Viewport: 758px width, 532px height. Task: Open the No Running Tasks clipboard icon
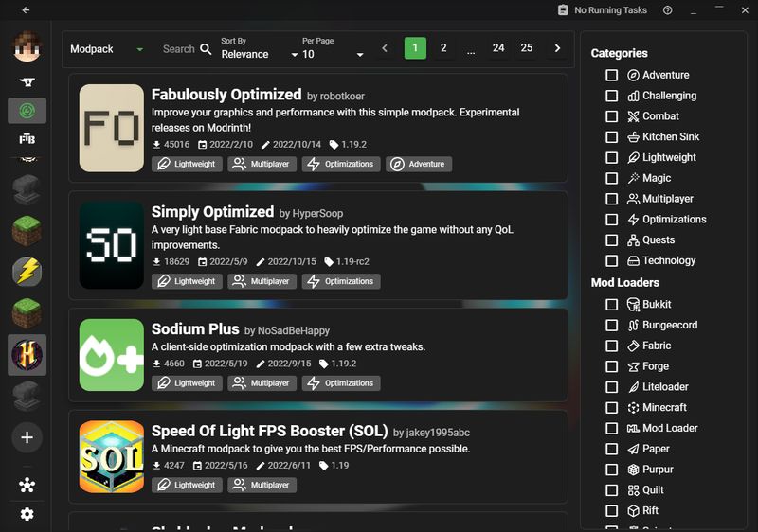click(x=563, y=10)
